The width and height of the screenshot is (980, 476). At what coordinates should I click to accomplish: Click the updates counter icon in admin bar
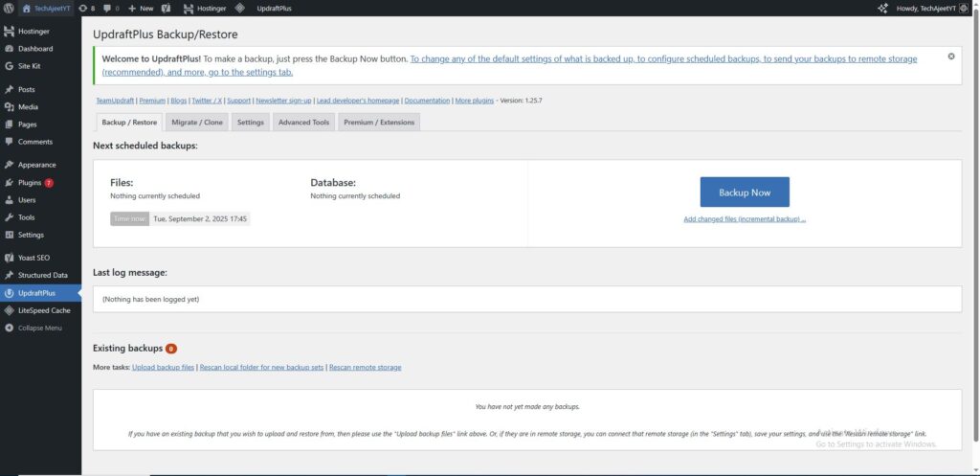point(86,8)
